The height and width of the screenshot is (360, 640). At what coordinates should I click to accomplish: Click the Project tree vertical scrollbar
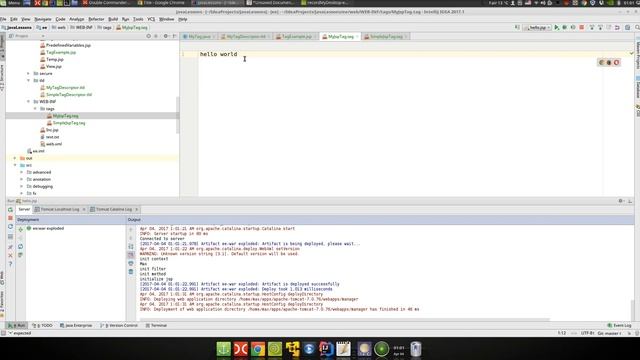[177, 115]
